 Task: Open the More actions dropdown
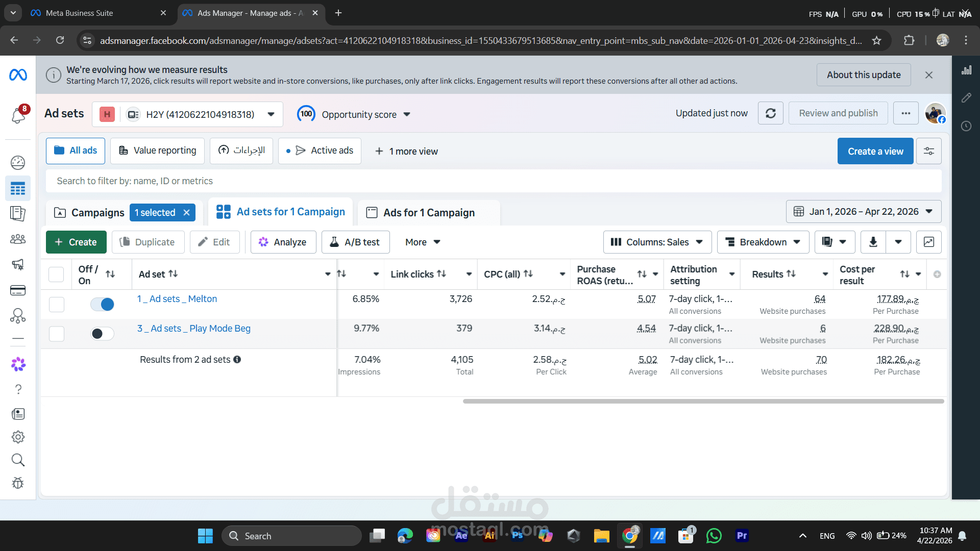point(423,242)
